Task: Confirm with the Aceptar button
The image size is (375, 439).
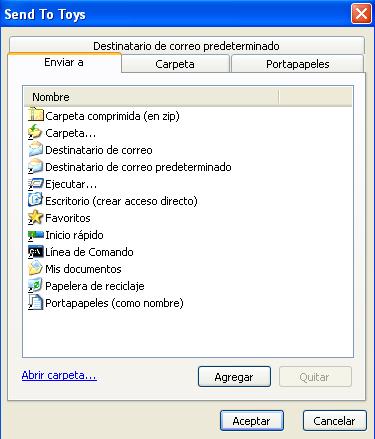Action: (x=252, y=421)
